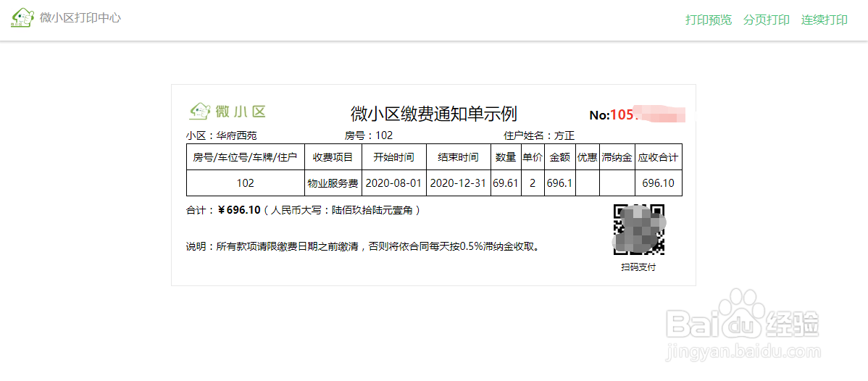Select the 102 cell in the table row
The height and width of the screenshot is (381, 868).
click(x=245, y=183)
